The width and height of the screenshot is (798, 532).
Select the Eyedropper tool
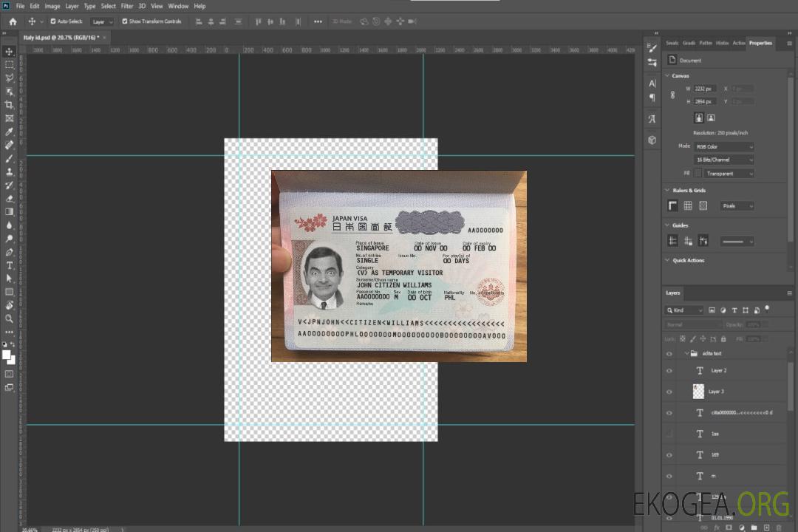[x=9, y=132]
